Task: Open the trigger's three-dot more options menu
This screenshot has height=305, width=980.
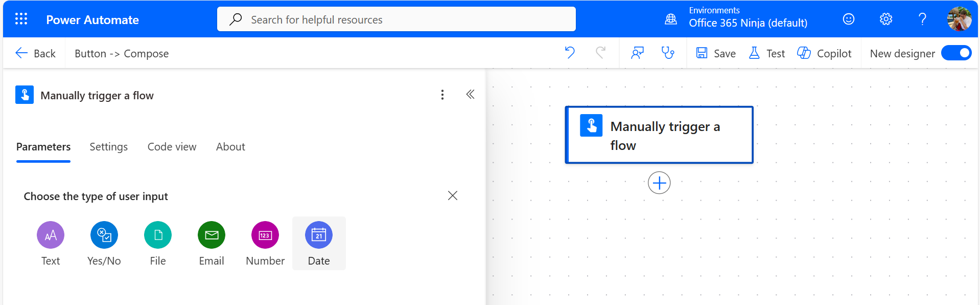Action: (x=442, y=95)
